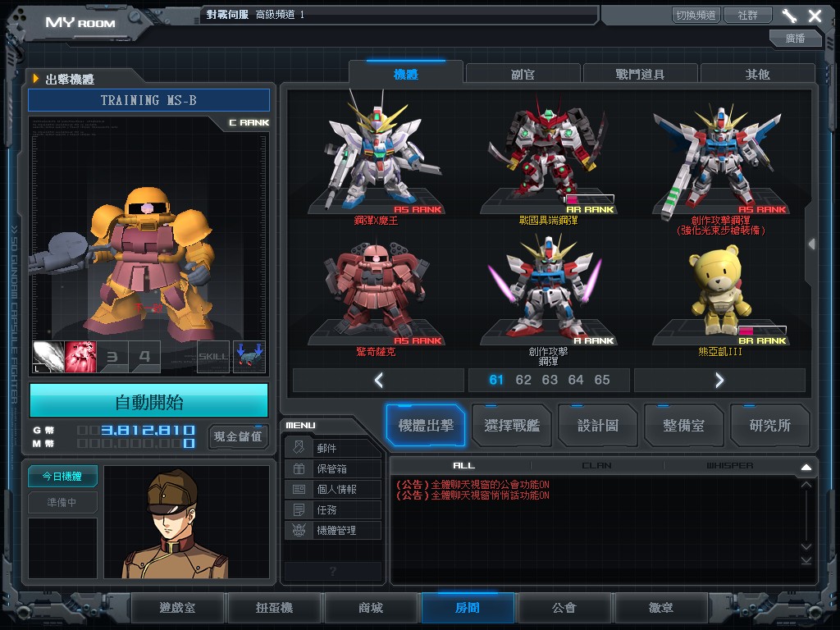This screenshot has width=840, height=630.
Task: Open the 扭蛋機 gashapon machine
Action: pyautogui.click(x=274, y=608)
